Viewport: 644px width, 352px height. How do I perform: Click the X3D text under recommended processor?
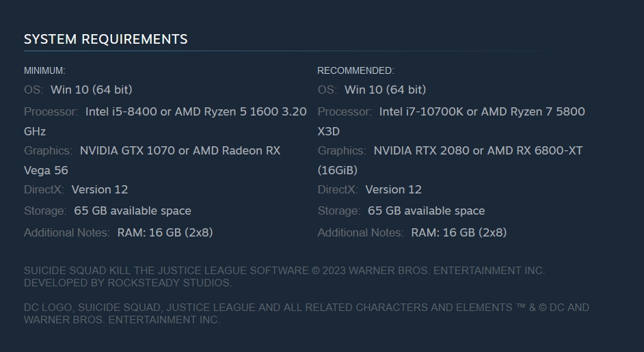(x=329, y=131)
